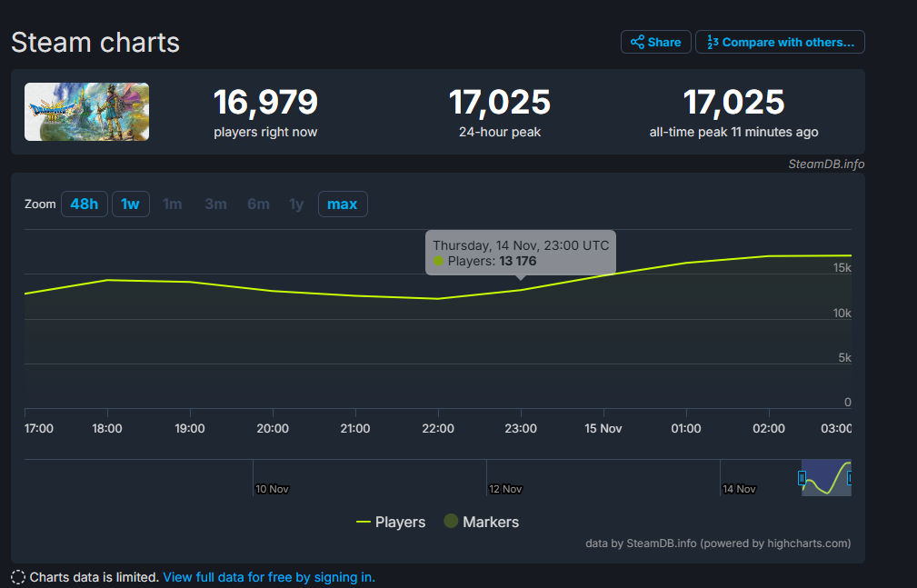Image resolution: width=917 pixels, height=588 pixels.
Task: Click the tooltip showing Players 13 176
Action: tap(521, 254)
